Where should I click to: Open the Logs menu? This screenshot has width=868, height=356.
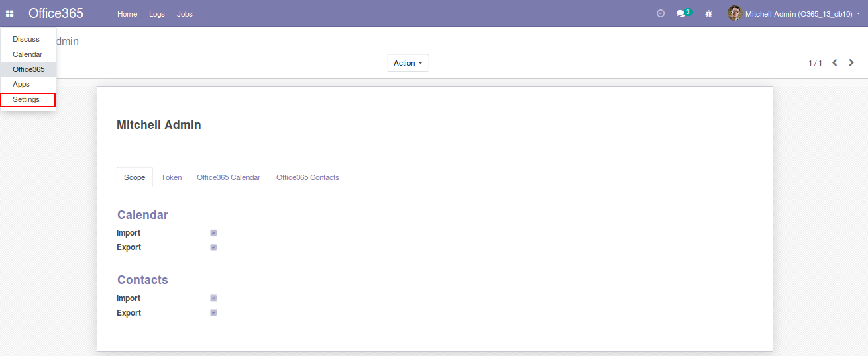tap(157, 14)
